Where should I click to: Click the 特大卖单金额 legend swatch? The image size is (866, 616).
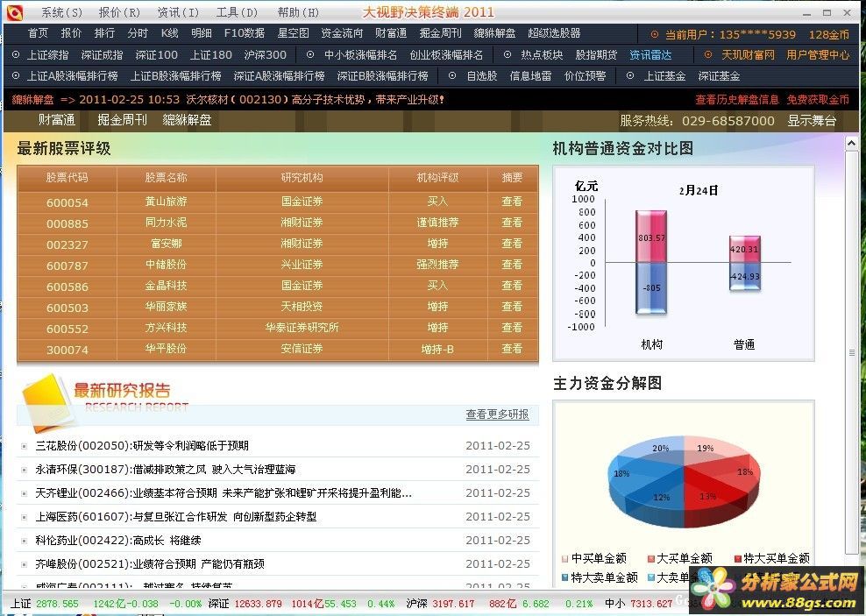pyautogui.click(x=565, y=577)
